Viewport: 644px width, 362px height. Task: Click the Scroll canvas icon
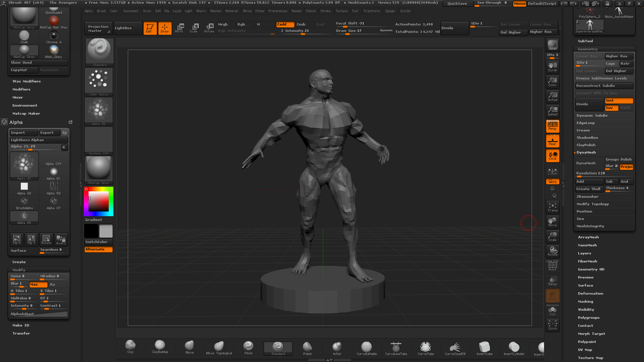click(552, 67)
